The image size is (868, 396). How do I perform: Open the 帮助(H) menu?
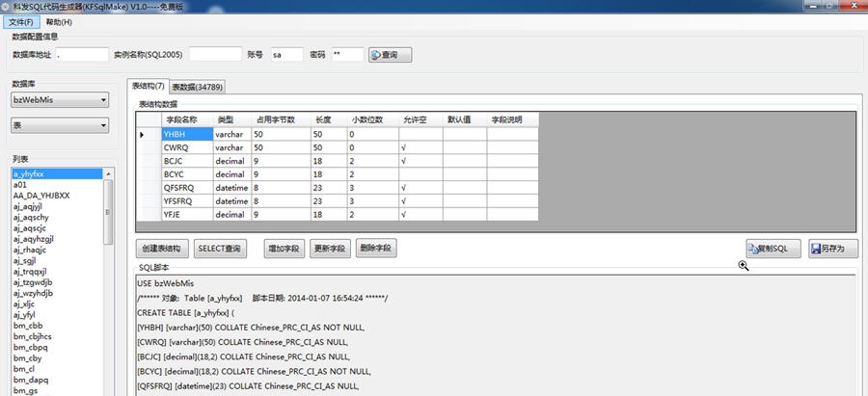click(x=59, y=22)
